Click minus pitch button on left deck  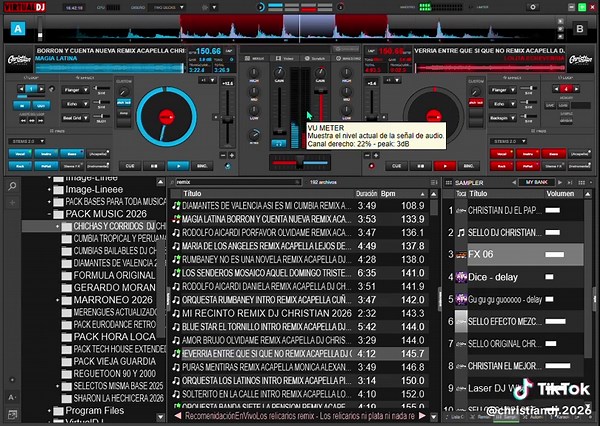click(223, 155)
